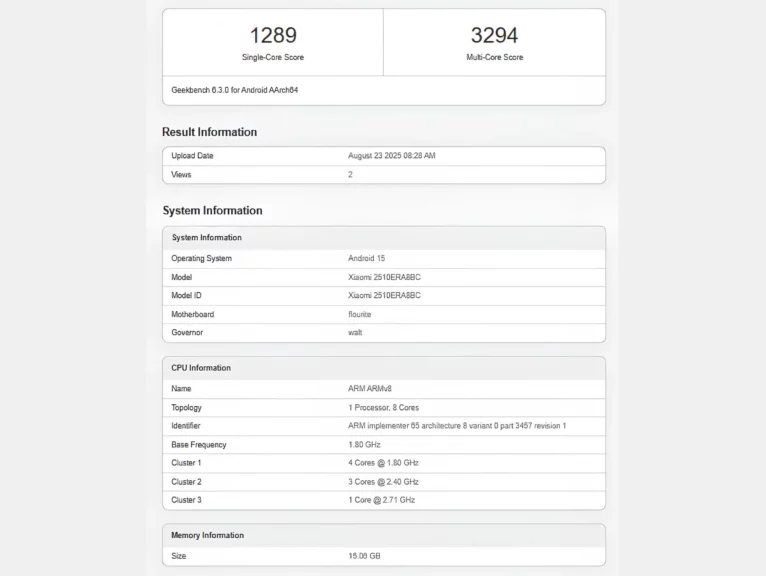Click the memory Size value 15.08 GB
The image size is (766, 576).
click(x=364, y=555)
